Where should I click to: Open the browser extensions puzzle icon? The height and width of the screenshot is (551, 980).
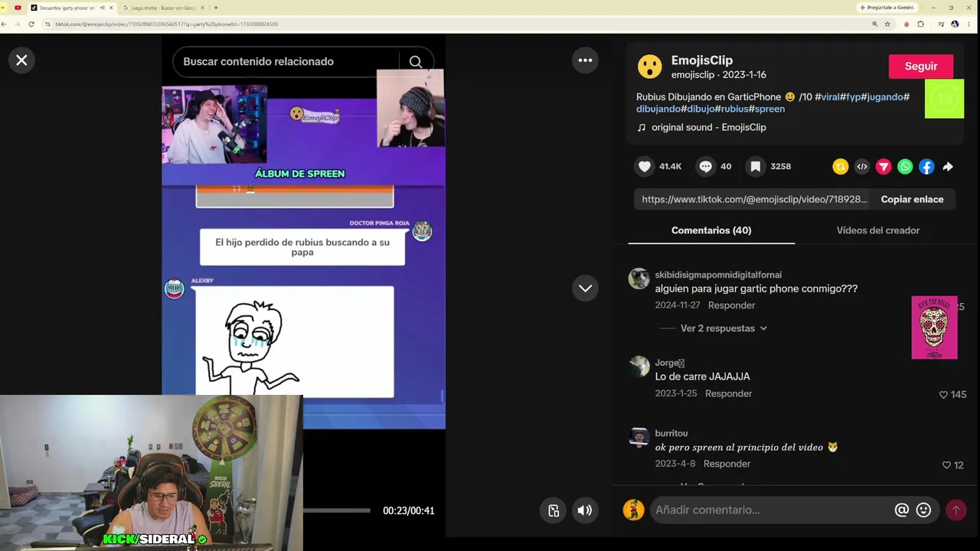[921, 24]
